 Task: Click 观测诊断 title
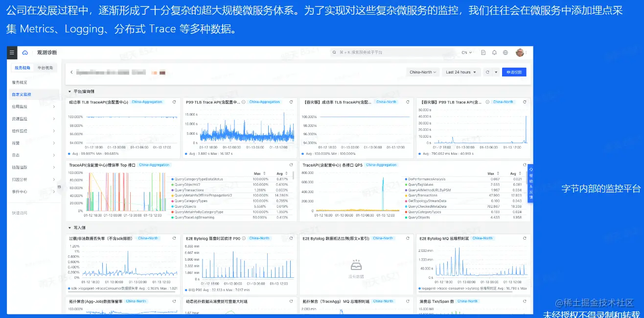pyautogui.click(x=47, y=52)
